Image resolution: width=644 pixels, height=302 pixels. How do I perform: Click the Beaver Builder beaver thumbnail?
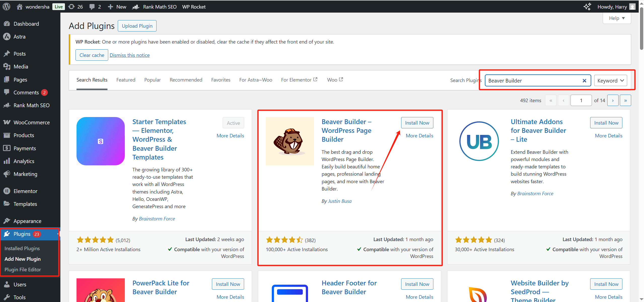click(290, 141)
